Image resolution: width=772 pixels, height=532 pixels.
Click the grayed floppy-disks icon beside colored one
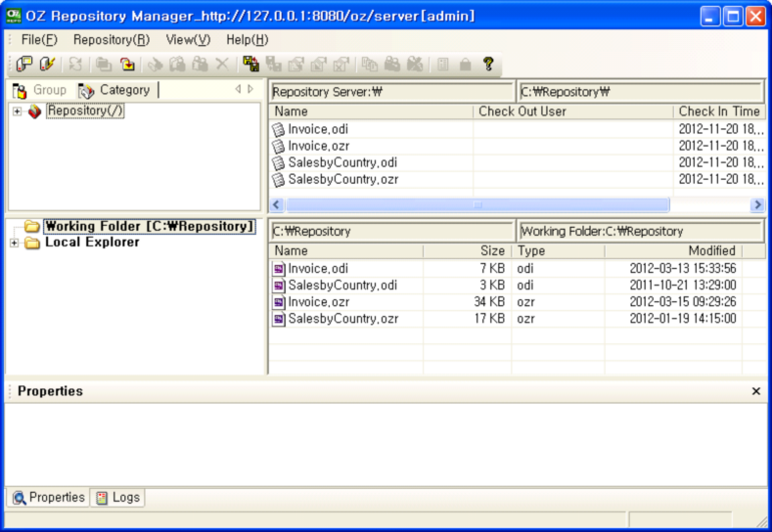[273, 64]
